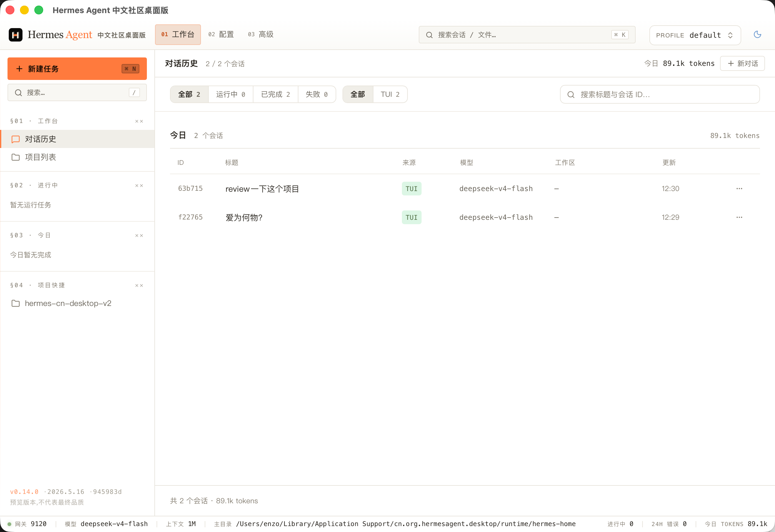Click the 上下文 1M status entry
775x532 pixels.
pos(181,524)
